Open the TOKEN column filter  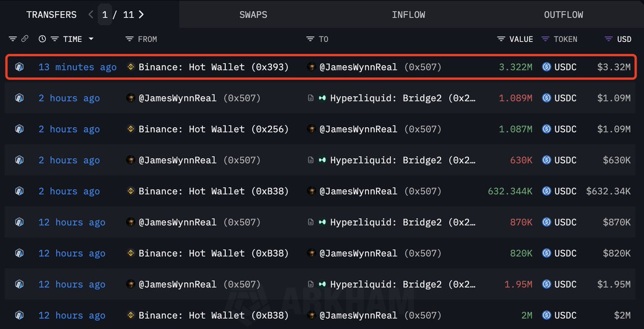(x=545, y=39)
